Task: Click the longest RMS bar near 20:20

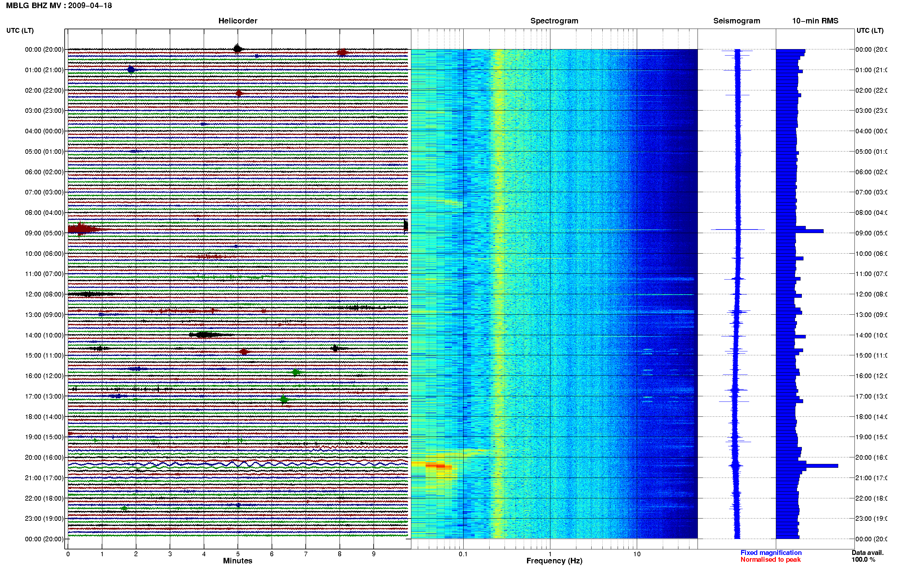Action: point(807,466)
